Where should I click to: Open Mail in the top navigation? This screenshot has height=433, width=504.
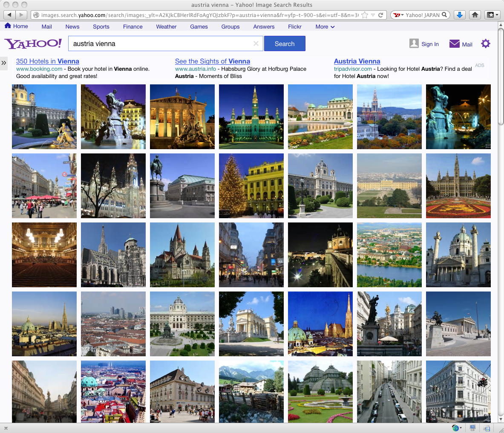[x=46, y=27]
